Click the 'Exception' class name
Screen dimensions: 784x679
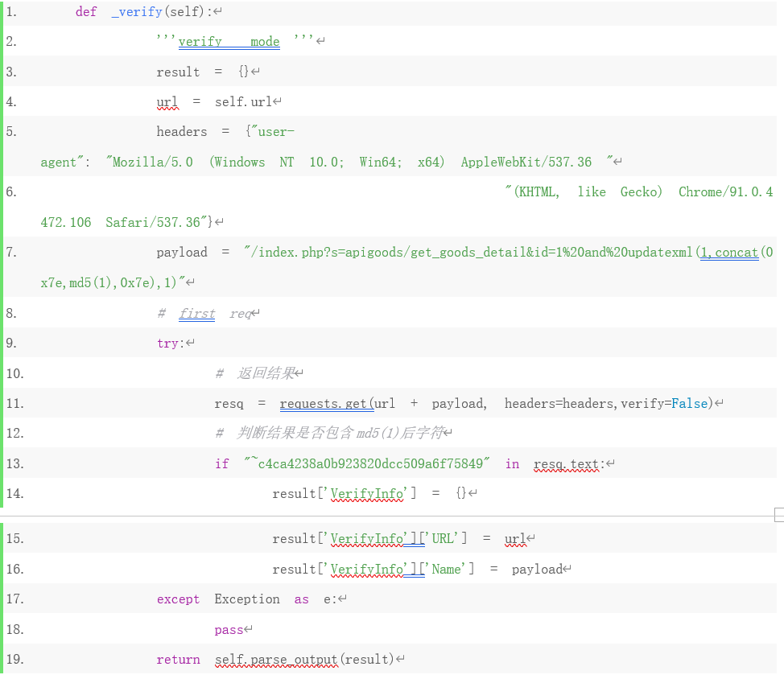pos(247,599)
